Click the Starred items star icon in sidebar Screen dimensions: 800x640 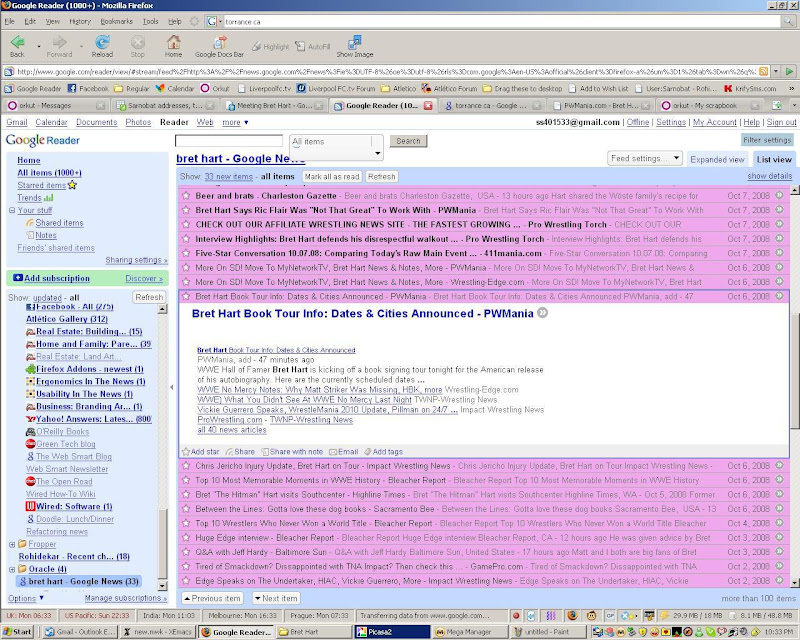point(72,185)
